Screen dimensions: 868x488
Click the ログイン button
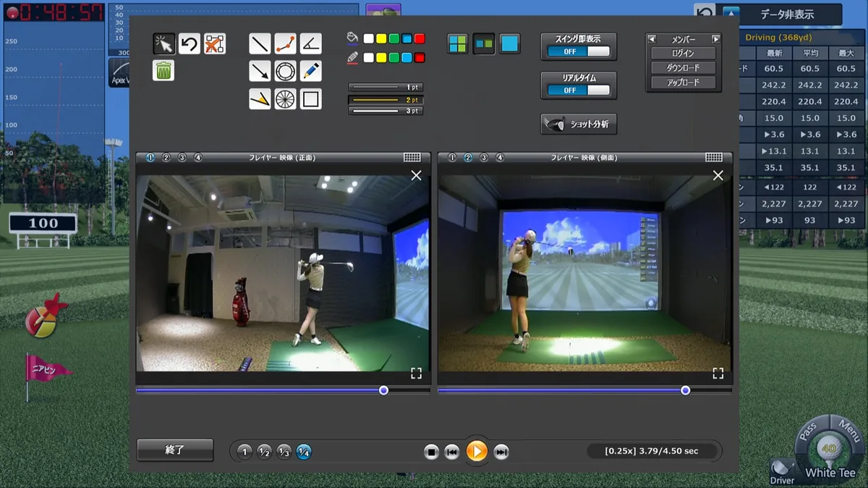(684, 54)
